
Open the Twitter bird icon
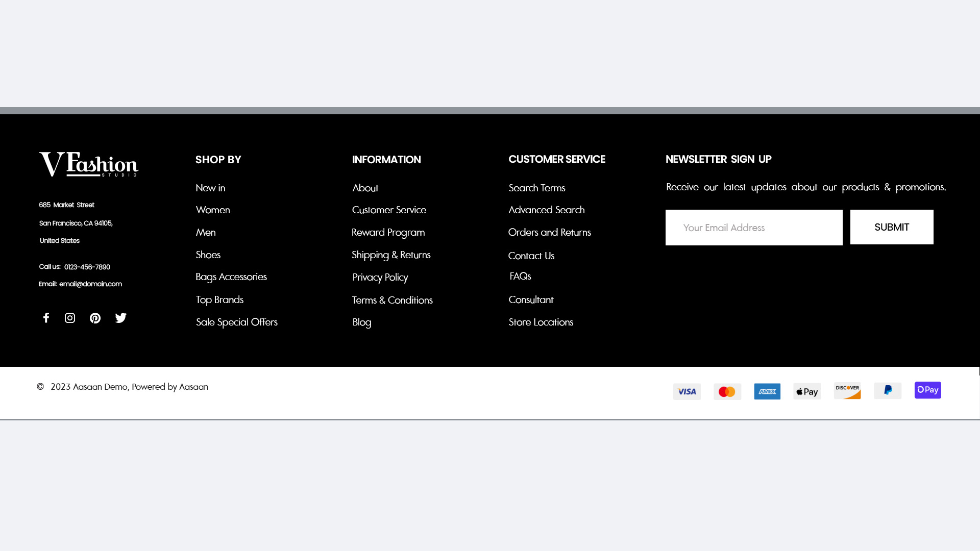[x=120, y=318]
